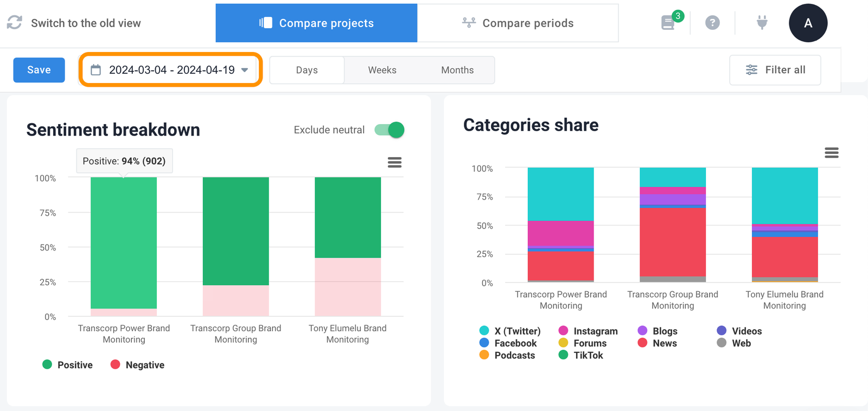Click negative segment of Transcorp Group sentiment bar

coord(236,300)
